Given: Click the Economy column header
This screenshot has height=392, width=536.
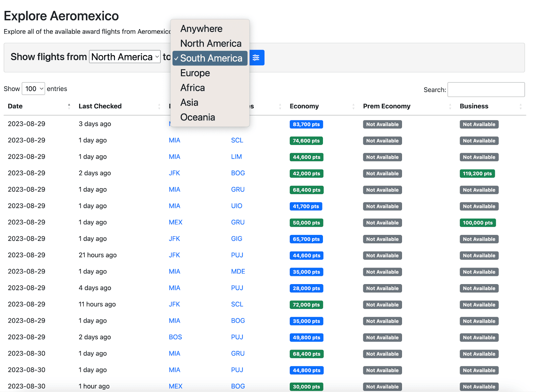Looking at the screenshot, I should (x=304, y=106).
